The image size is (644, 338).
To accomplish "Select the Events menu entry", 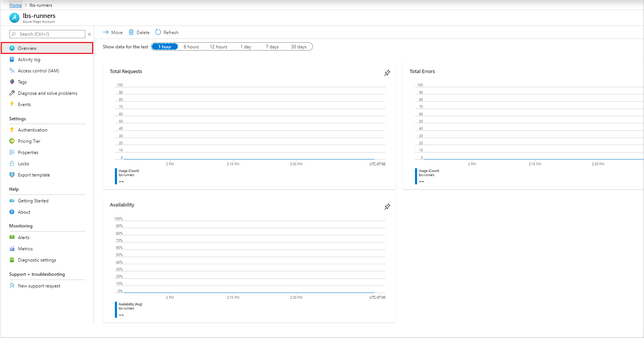I will [12, 104].
